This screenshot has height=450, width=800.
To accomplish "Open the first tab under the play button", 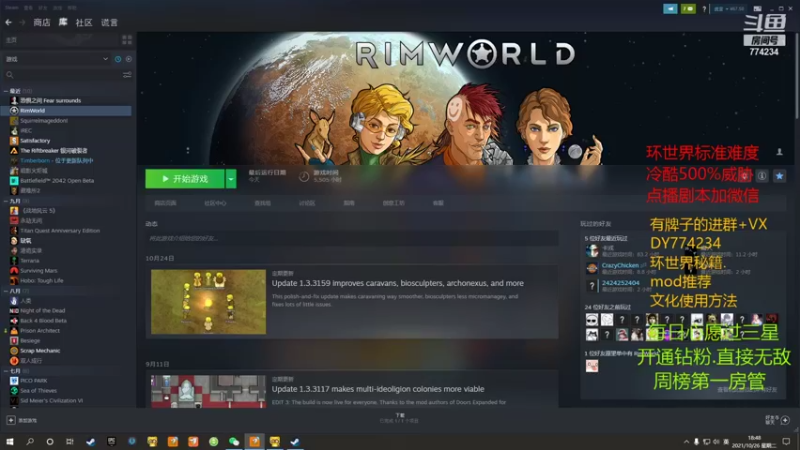I will [165, 203].
